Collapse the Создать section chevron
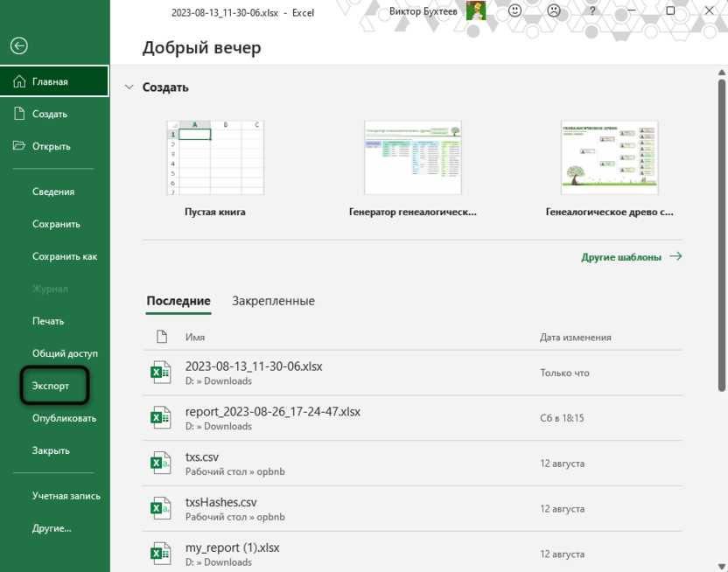Viewport: 728px width, 572px height. click(x=129, y=87)
